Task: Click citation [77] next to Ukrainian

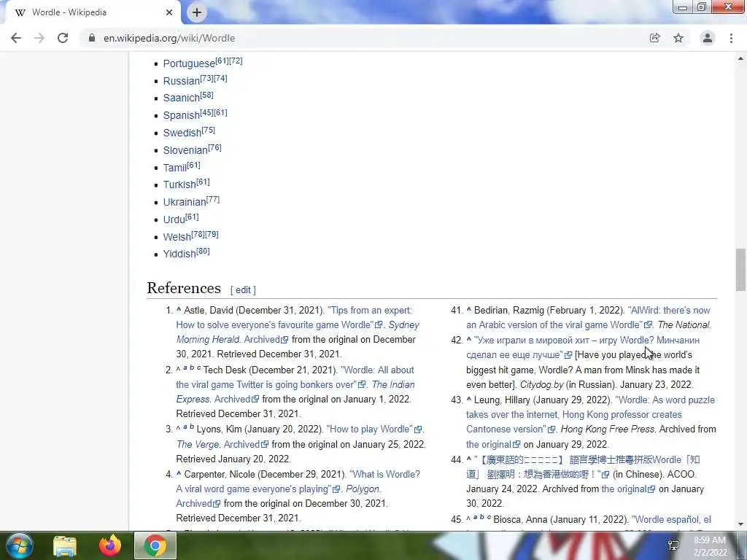Action: coord(213,199)
